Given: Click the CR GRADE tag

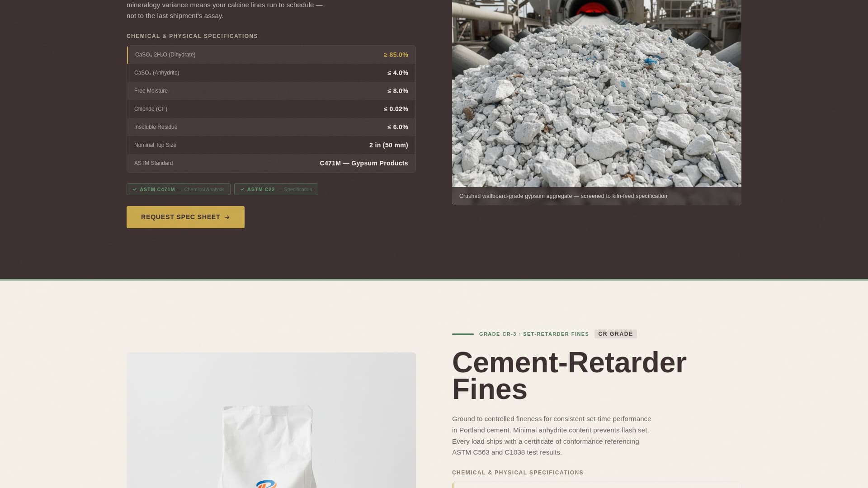Looking at the screenshot, I should (x=616, y=334).
